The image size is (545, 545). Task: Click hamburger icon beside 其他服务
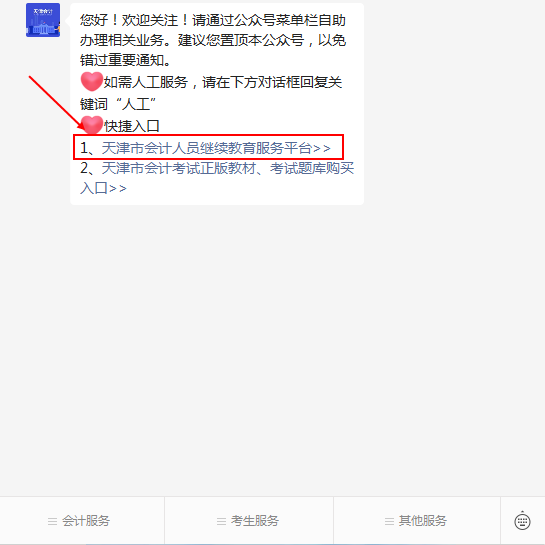389,521
